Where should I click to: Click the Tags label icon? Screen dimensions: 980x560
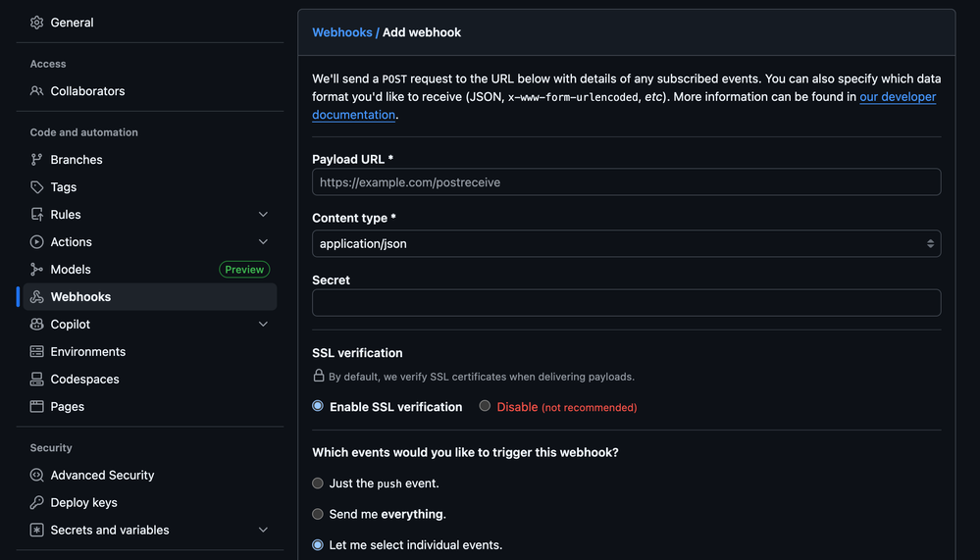37,187
